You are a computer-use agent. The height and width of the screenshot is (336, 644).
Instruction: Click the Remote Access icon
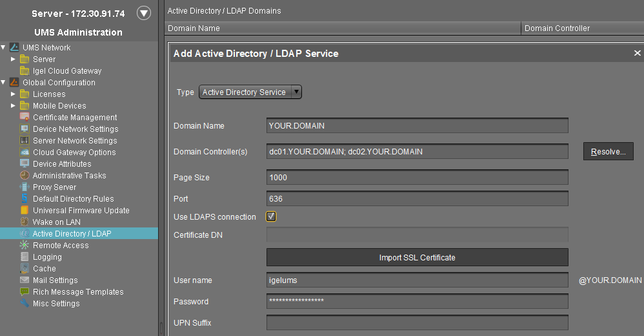pyautogui.click(x=25, y=246)
